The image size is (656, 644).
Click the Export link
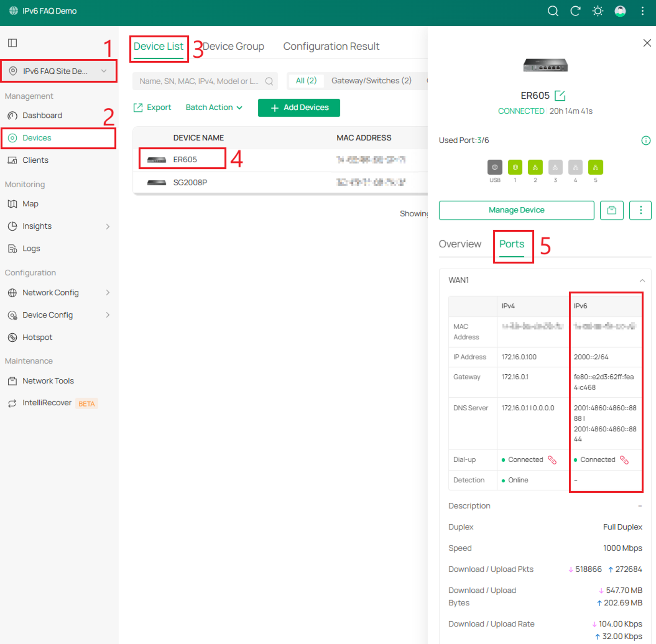[152, 107]
